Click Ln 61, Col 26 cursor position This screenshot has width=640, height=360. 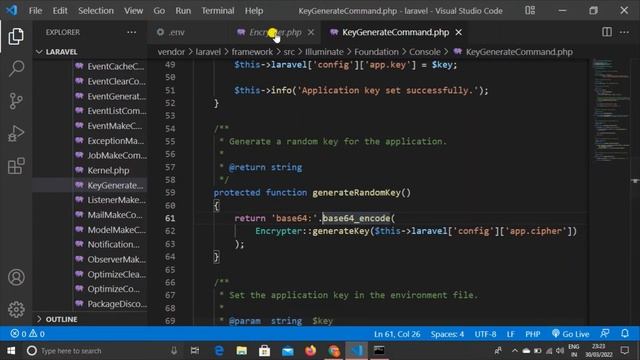point(397,334)
